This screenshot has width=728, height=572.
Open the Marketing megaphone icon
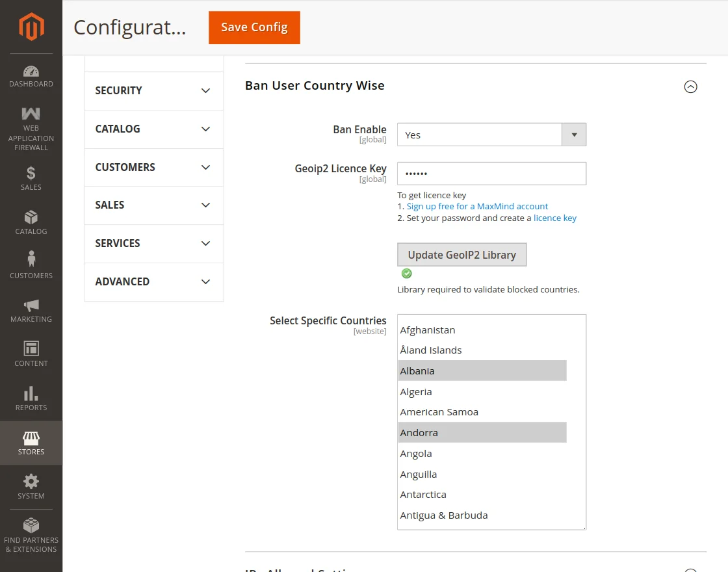(x=31, y=305)
